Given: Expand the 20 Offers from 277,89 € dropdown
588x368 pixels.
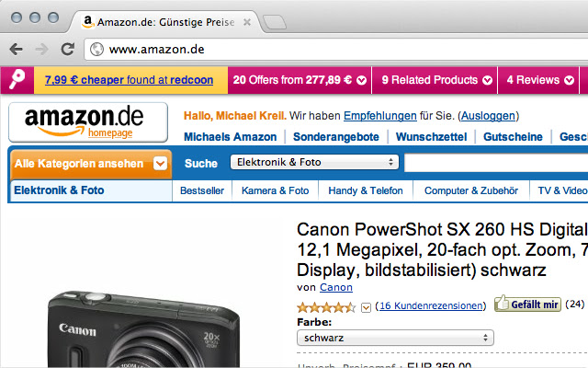Looking at the screenshot, I should pos(300,80).
